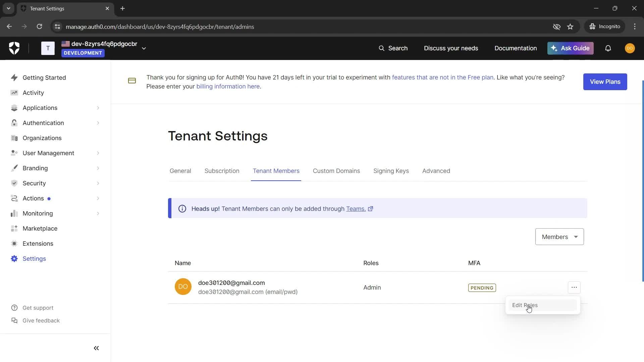Click the Security shield icon
This screenshot has height=362, width=644.
coord(14,183)
